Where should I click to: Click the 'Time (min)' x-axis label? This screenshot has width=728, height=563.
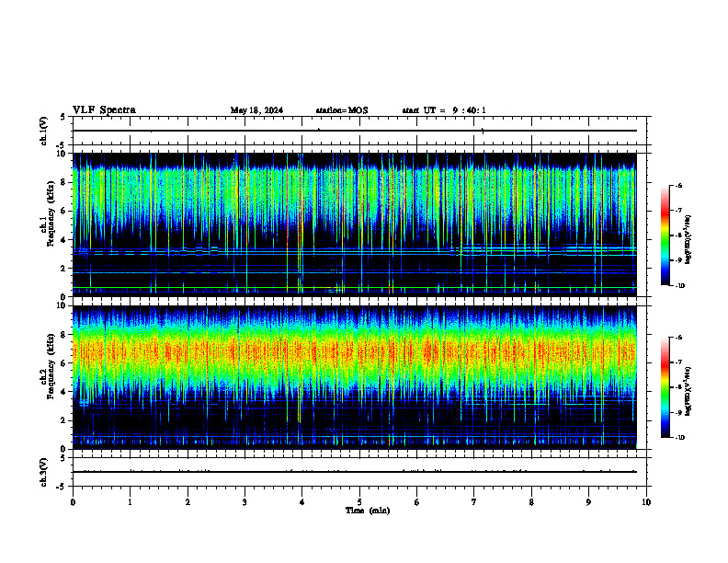pos(368,511)
